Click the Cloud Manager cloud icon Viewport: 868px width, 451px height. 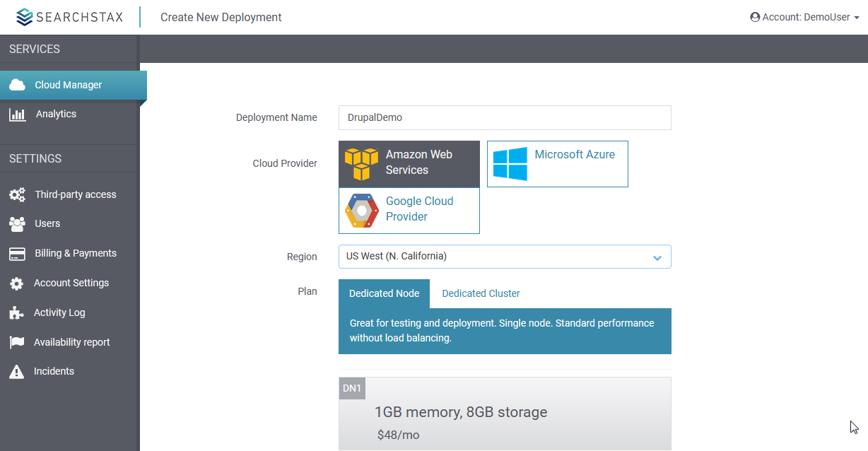pos(18,85)
